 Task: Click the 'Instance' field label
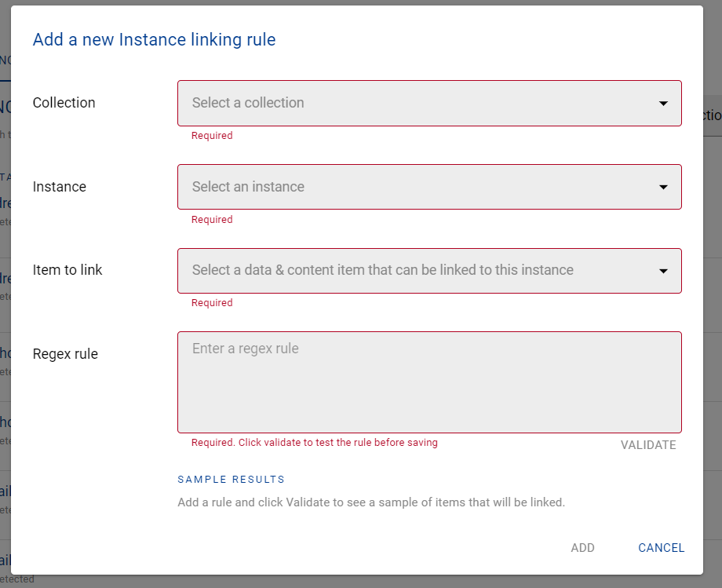coord(59,187)
